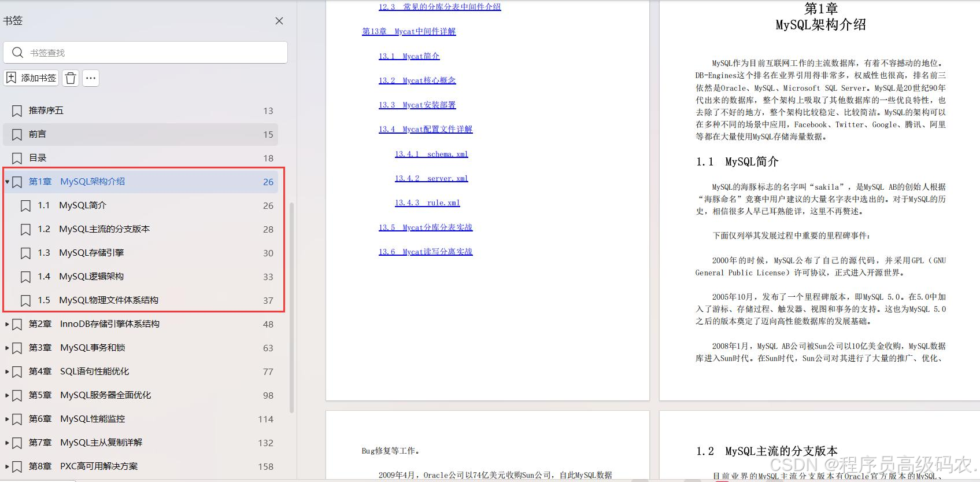Click bookmark icon beside 第4章 SQL语句性能优化

tap(17, 371)
